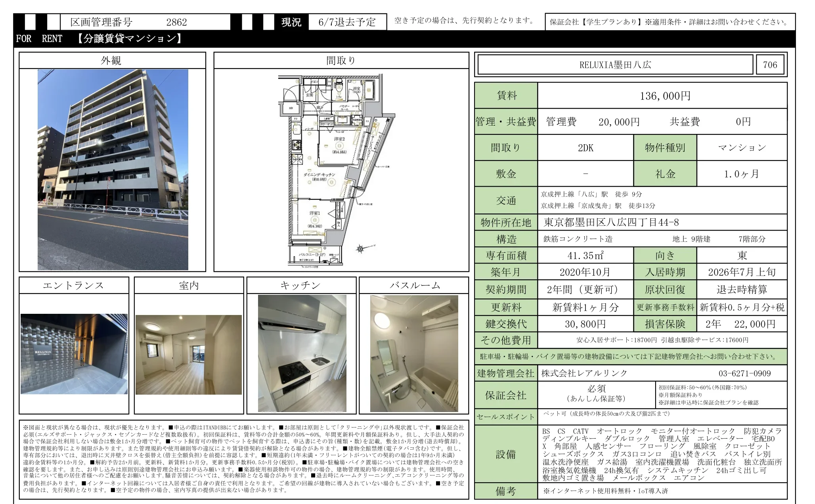
Task: Click the address 東京都墨田区八広四丁目44-8
Action: (x=611, y=222)
